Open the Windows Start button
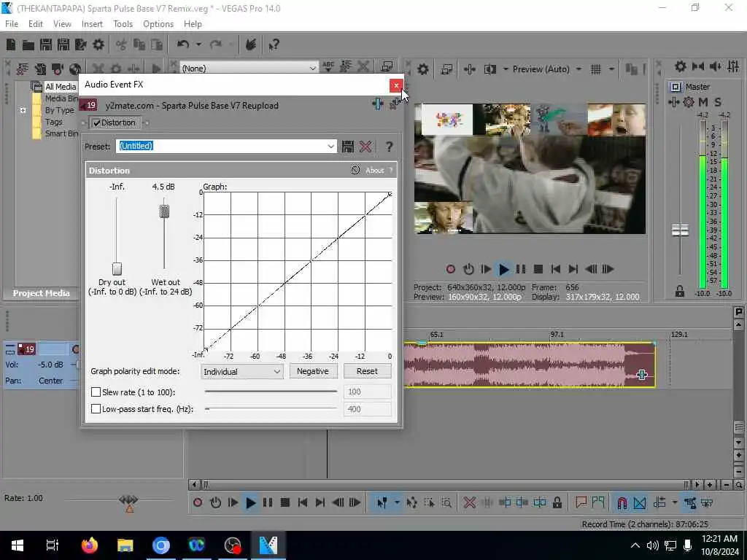Screen dimensions: 747x560 click(18, 545)
